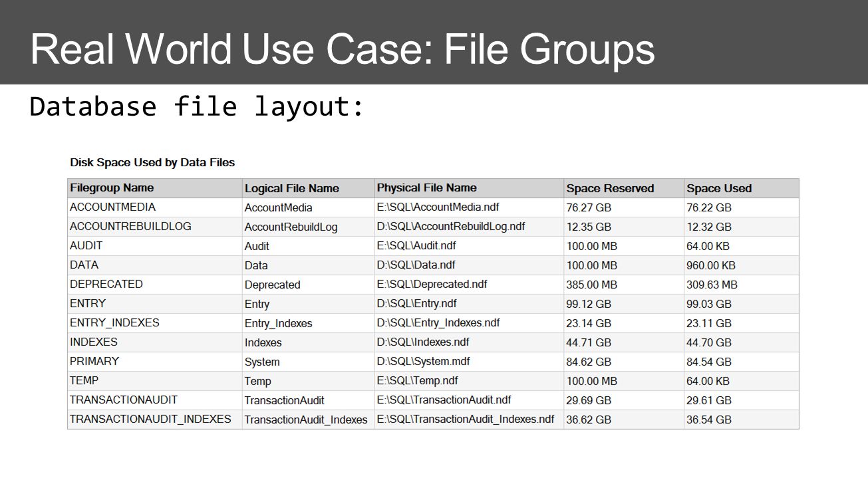
Task: Click the 29.69 GB space reserved value
Action: [589, 401]
